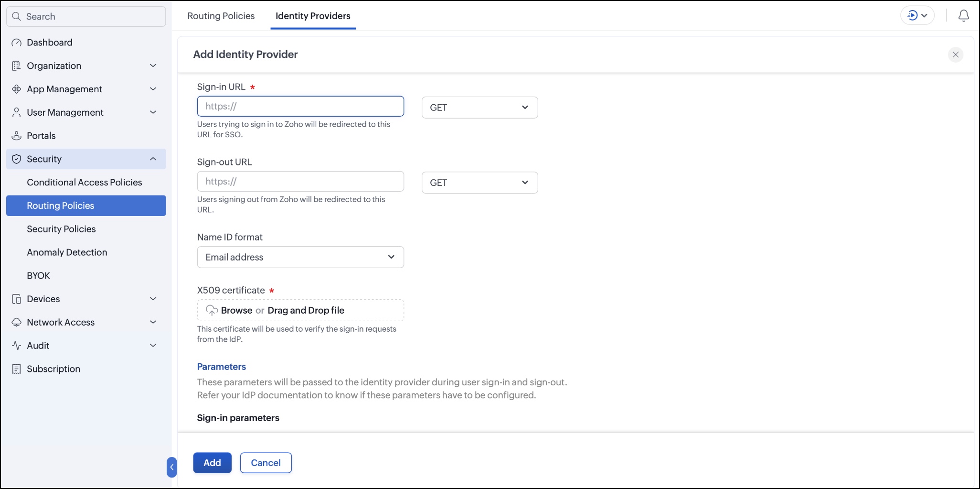Click the Dashboard gauge icon
This screenshot has height=489, width=980.
point(16,43)
